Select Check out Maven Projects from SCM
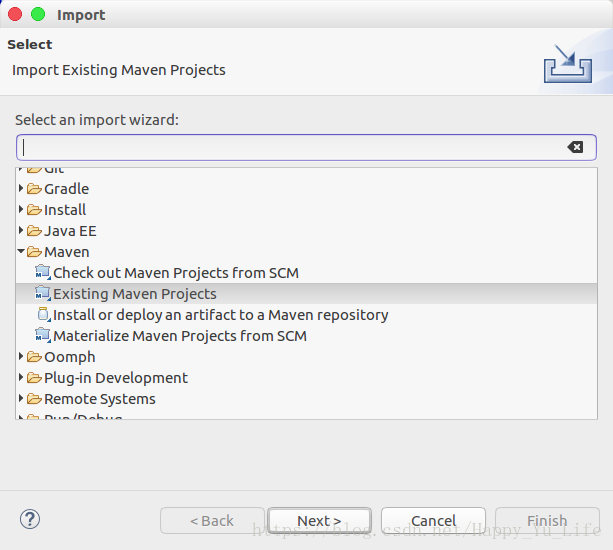 176,273
